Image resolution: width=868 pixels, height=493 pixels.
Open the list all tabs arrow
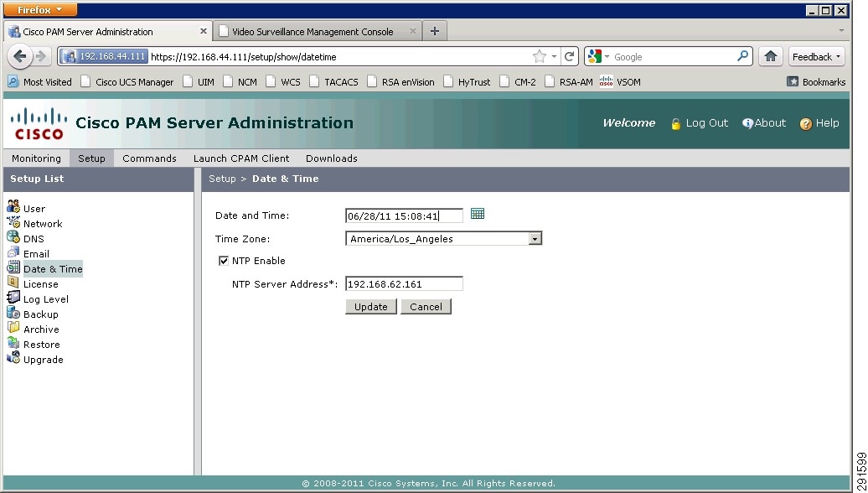[x=841, y=31]
